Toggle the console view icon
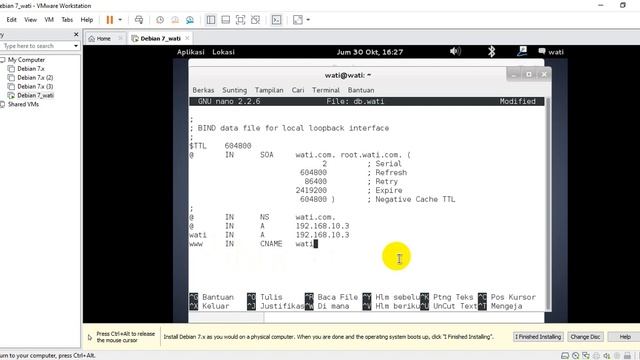The width and height of the screenshot is (640, 360). (276, 20)
